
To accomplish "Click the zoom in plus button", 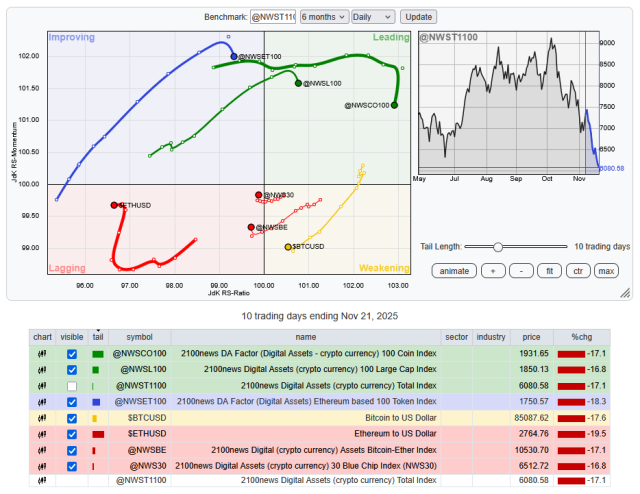I will click(x=492, y=271).
